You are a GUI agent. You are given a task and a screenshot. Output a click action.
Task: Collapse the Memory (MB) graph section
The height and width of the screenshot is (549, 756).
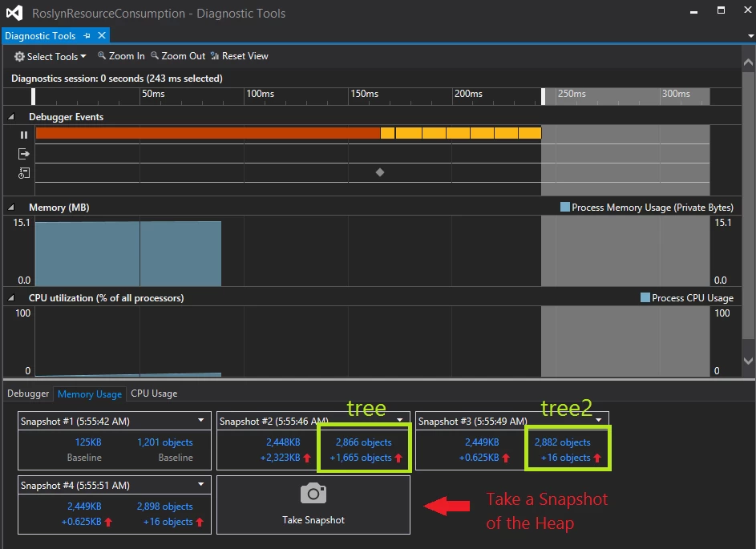[10, 208]
